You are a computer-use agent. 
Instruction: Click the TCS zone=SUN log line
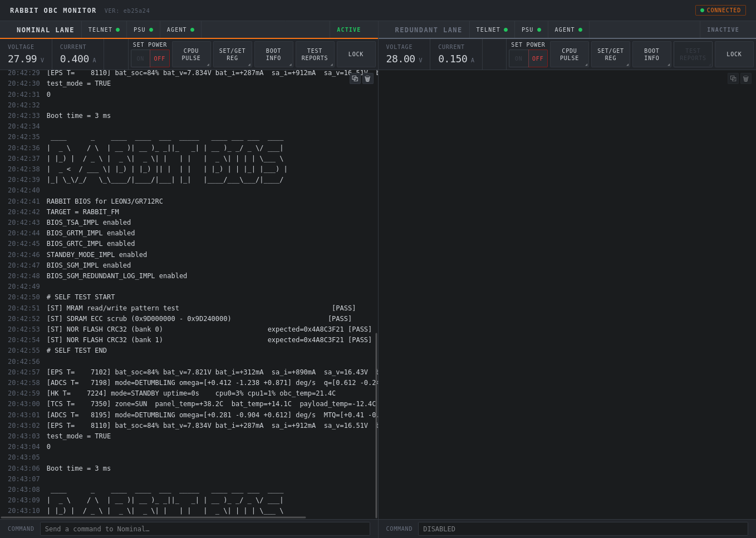pyautogui.click(x=212, y=404)
